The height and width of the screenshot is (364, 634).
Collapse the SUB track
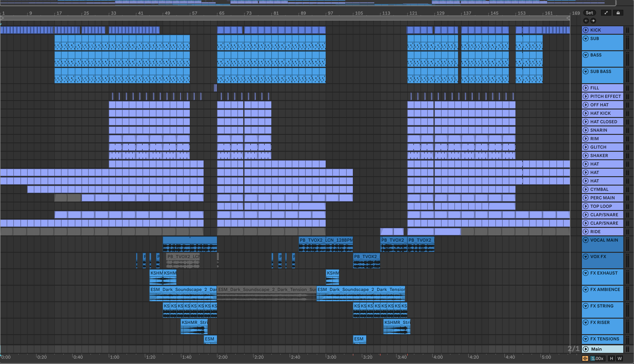pyautogui.click(x=586, y=38)
